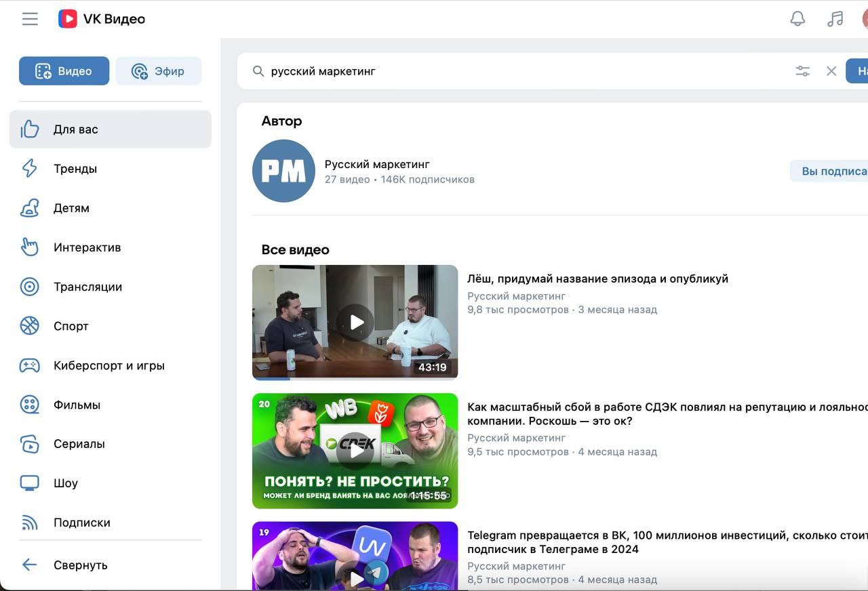868x591 pixels.
Task: Click the Тренды lightning icon
Action: click(x=30, y=168)
